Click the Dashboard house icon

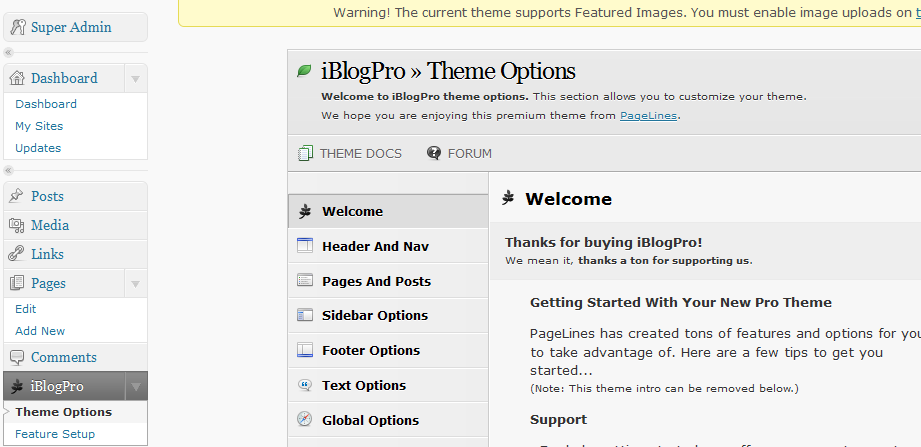pos(18,78)
